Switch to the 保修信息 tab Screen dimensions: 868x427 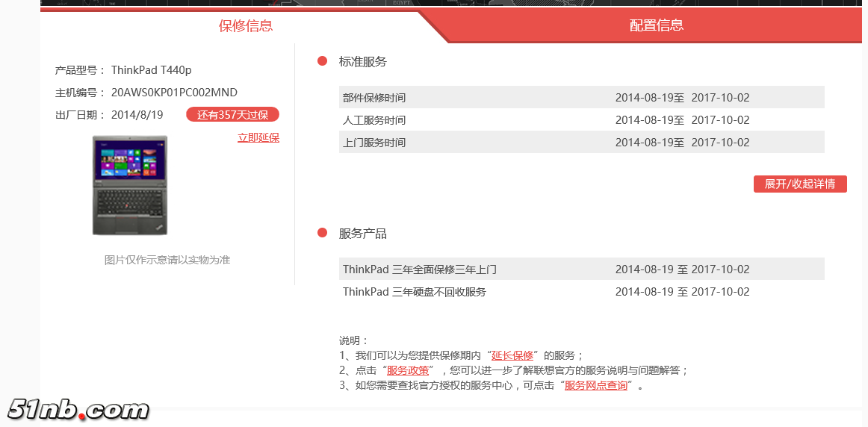coord(245,25)
